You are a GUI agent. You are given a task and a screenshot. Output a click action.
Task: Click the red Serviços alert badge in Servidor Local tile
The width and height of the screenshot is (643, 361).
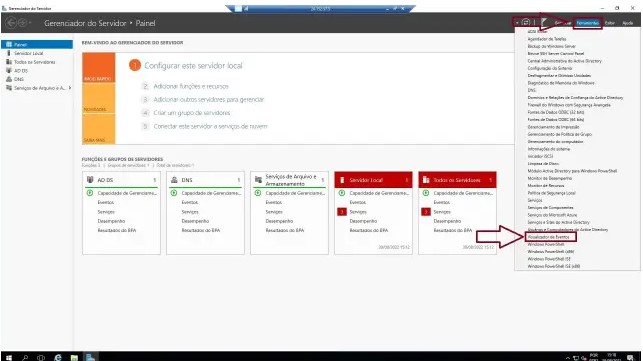click(342, 212)
